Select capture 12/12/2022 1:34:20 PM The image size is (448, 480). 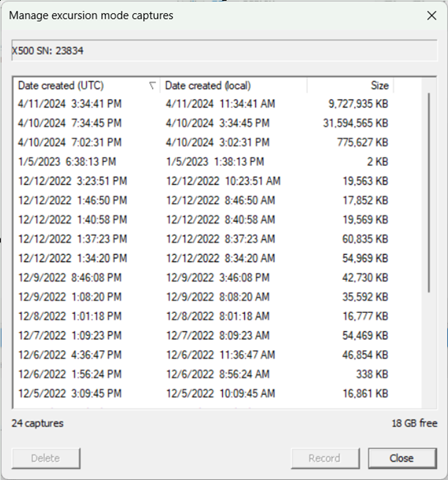tap(72, 258)
